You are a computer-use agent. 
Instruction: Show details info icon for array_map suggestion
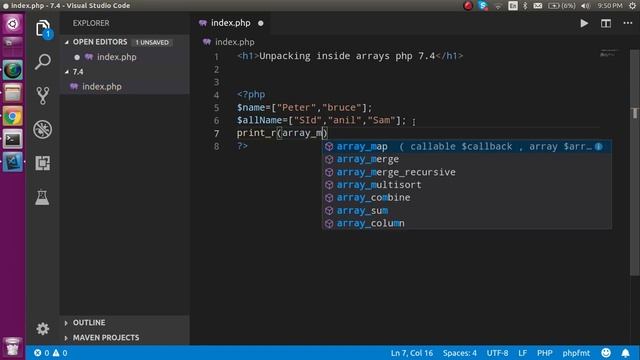[598, 147]
